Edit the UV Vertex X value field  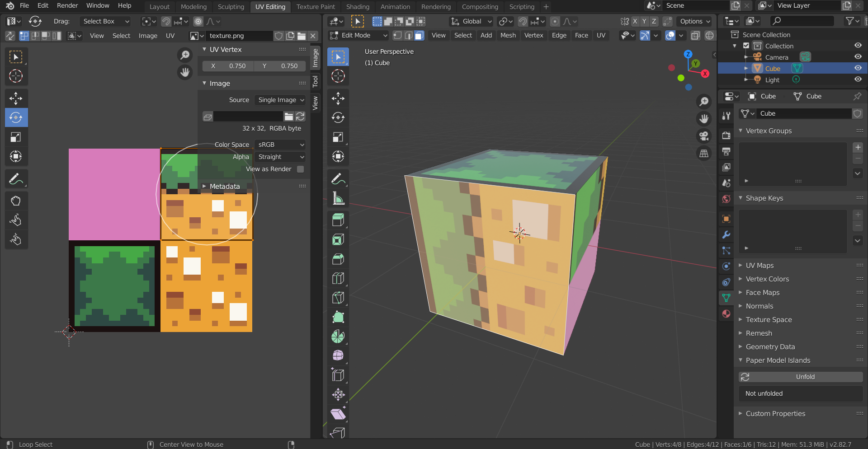pos(228,66)
